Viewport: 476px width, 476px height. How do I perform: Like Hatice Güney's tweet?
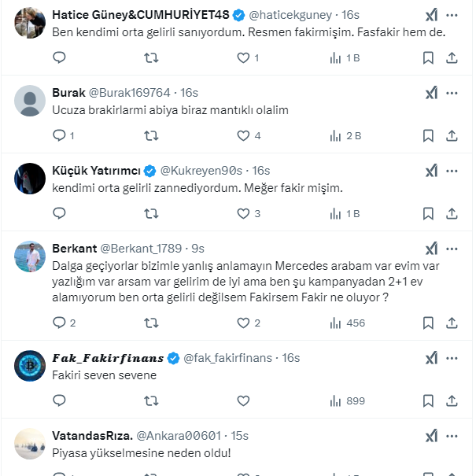[x=243, y=57]
